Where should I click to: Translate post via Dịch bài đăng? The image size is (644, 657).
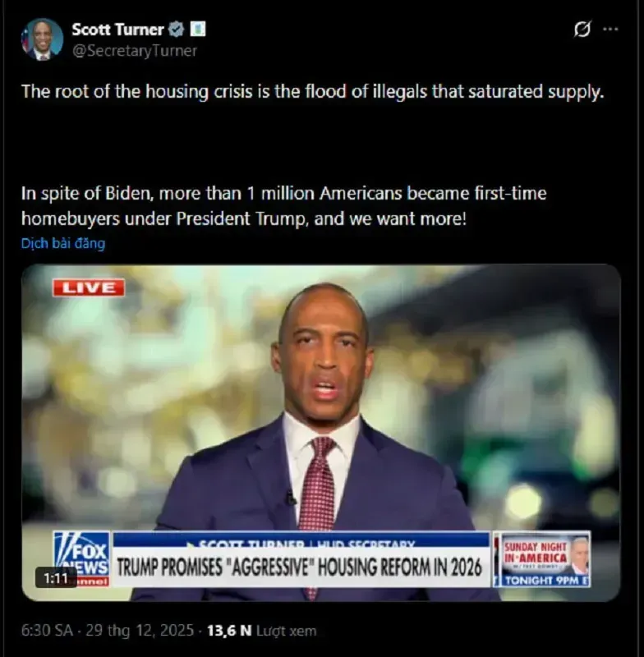63,243
